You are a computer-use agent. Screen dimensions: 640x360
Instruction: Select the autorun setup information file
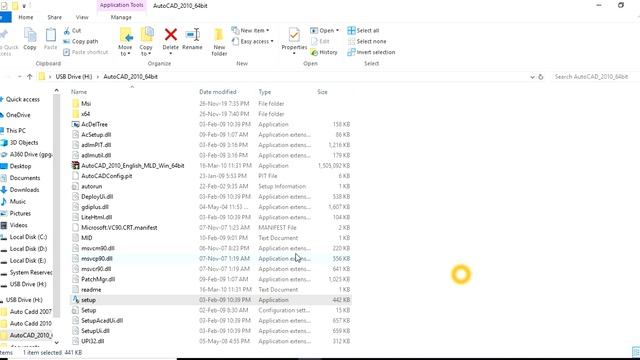click(211, 186)
